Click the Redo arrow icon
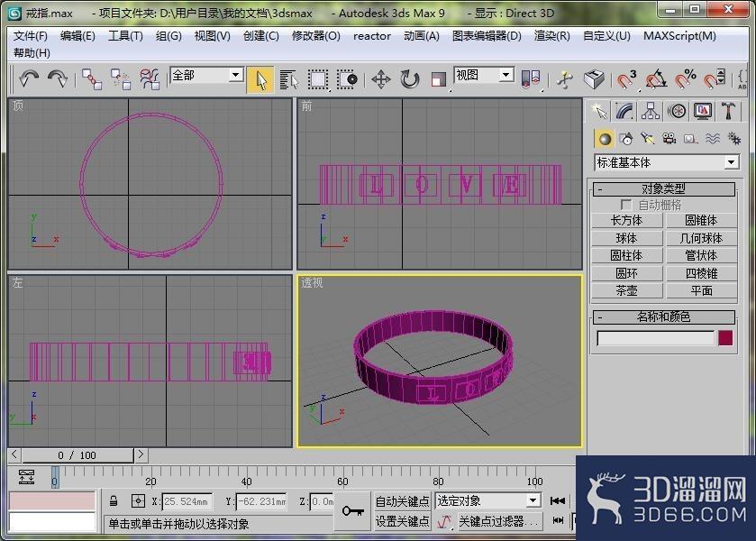This screenshot has height=541, width=756. click(x=58, y=78)
